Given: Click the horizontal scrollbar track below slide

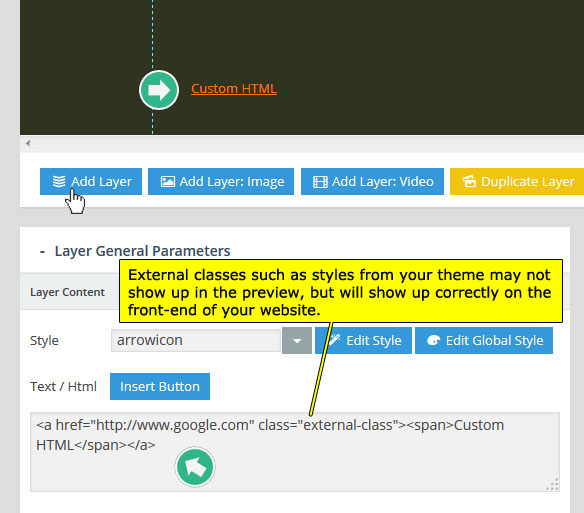Looking at the screenshot, I should [302, 143].
